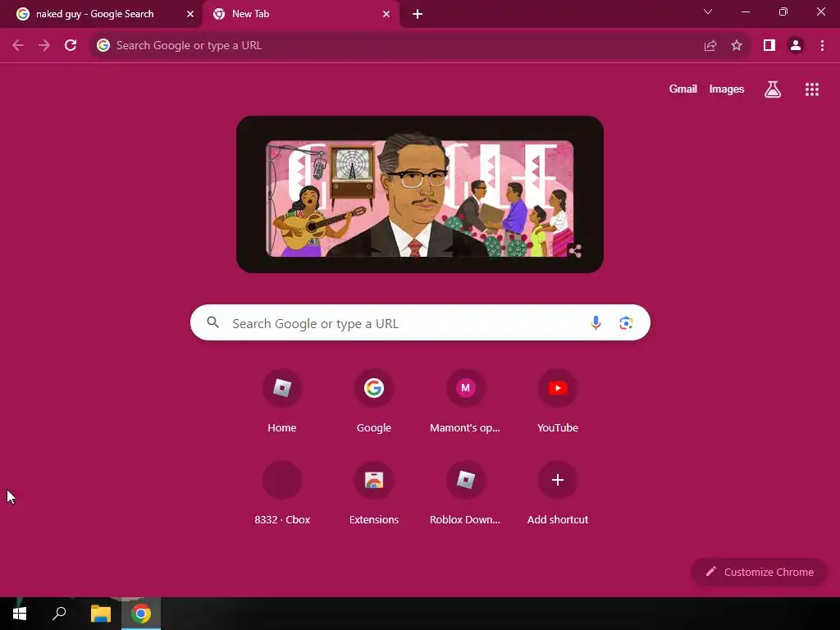Share the Google Doodle

tap(575, 250)
